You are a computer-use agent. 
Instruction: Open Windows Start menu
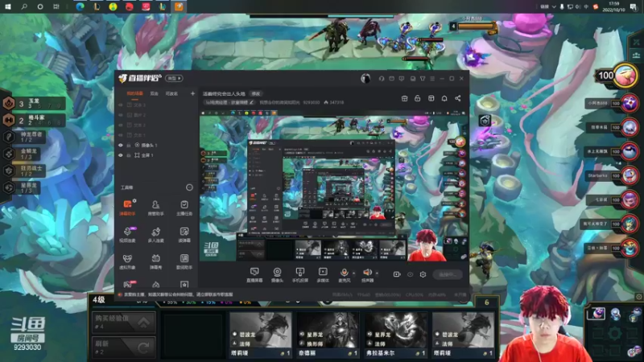(x=7, y=6)
